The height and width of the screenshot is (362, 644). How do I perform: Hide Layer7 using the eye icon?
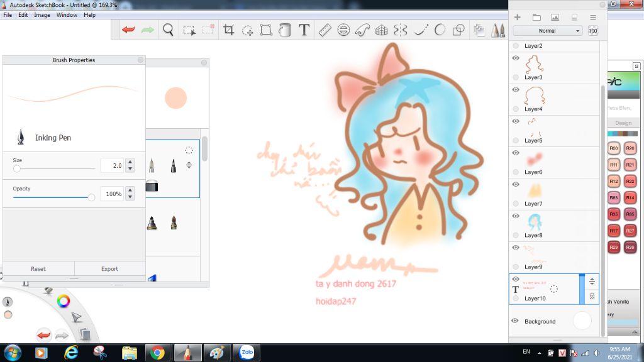pos(516,184)
